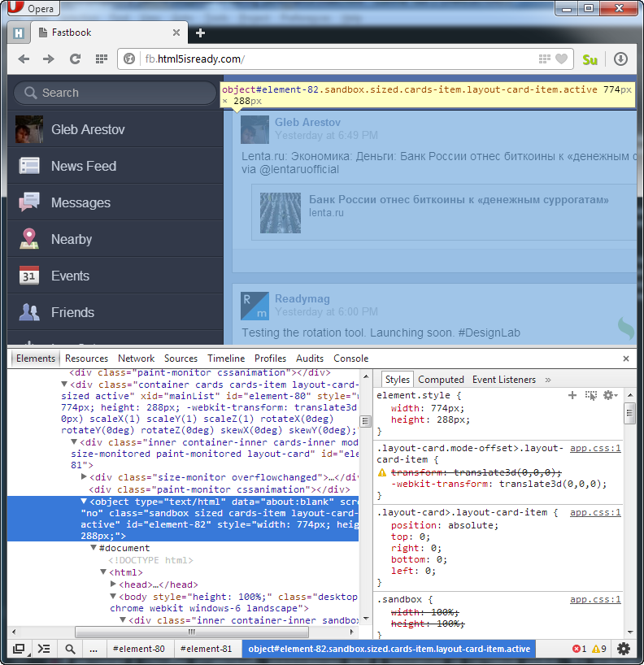The width and height of the screenshot is (644, 665).
Task: Click the Opera menu button
Action: point(33,8)
